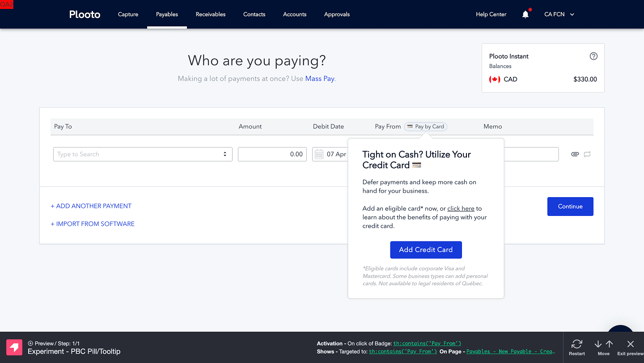Click the Debit Date column header
644x363 pixels.
click(x=328, y=127)
